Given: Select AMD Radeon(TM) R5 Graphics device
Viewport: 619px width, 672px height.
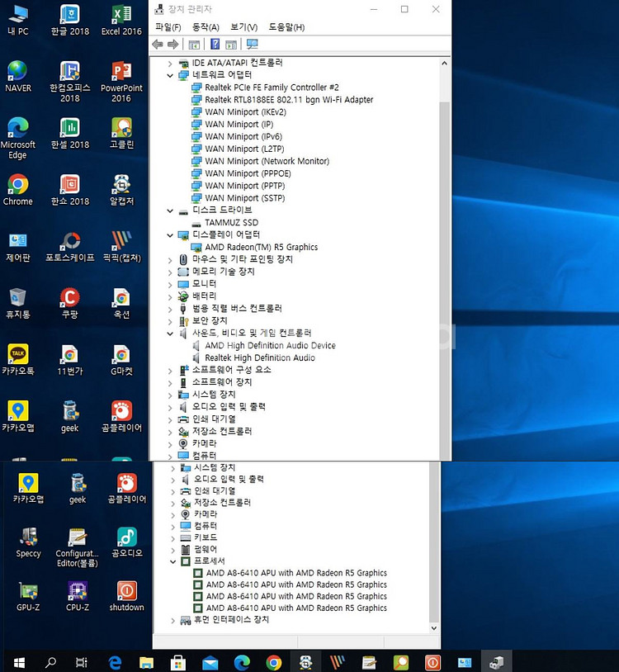Looking at the screenshot, I should pos(261,248).
